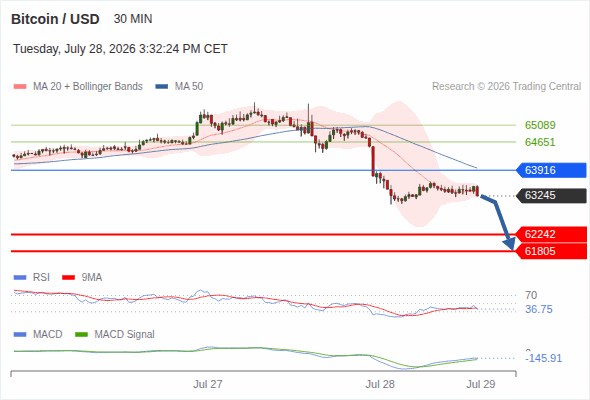The height and width of the screenshot is (400, 590).
Task: Select the red 61805 support price tag
Action: (551, 251)
